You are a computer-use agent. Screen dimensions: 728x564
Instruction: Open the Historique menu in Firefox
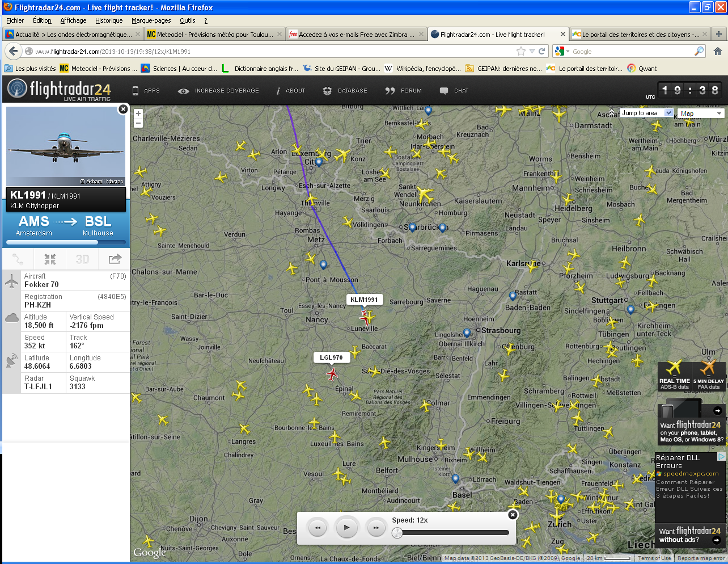(109, 20)
